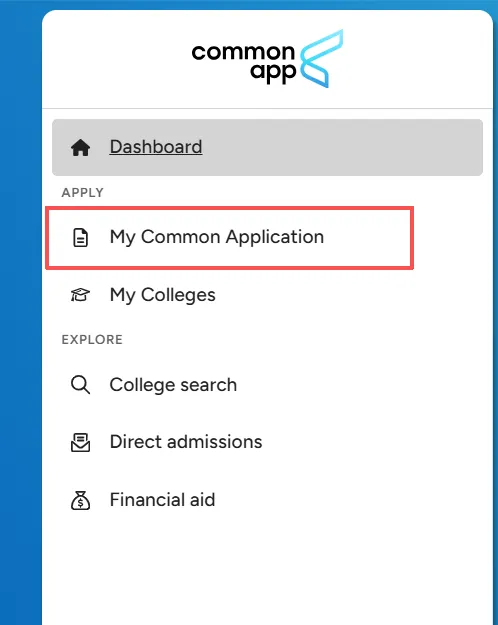Click the document icon for My Common Application
Image resolution: width=498 pixels, height=625 pixels.
pyautogui.click(x=81, y=238)
